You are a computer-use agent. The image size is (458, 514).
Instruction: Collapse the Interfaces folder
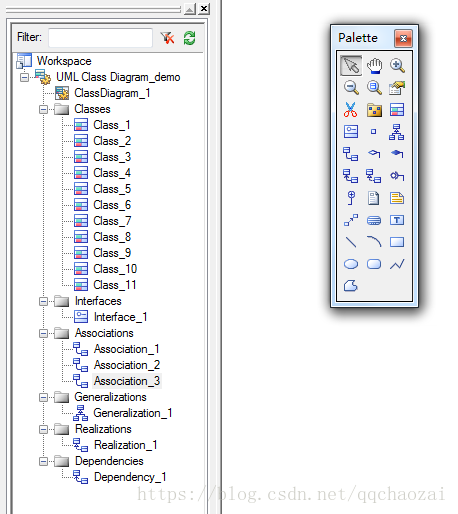pos(43,301)
